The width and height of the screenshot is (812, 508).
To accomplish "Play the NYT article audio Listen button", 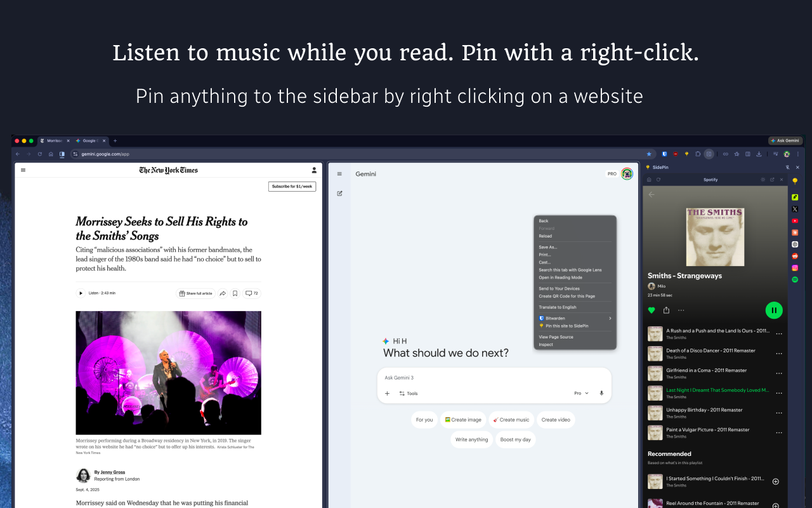I will (81, 293).
